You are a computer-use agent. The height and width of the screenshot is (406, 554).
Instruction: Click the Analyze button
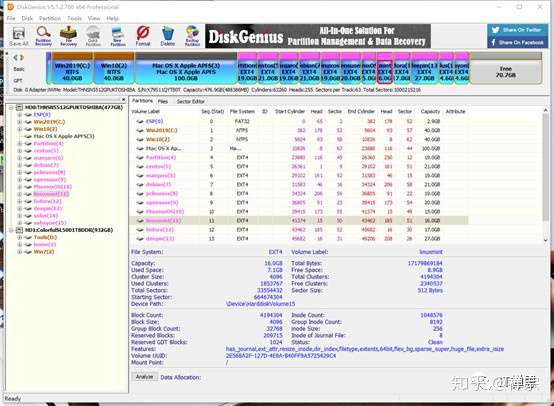[x=145, y=377]
